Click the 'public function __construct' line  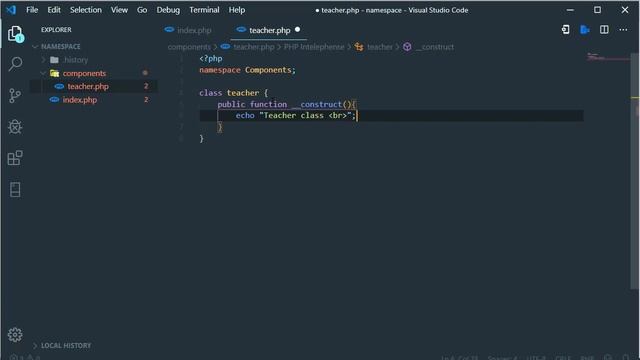tap(287, 104)
